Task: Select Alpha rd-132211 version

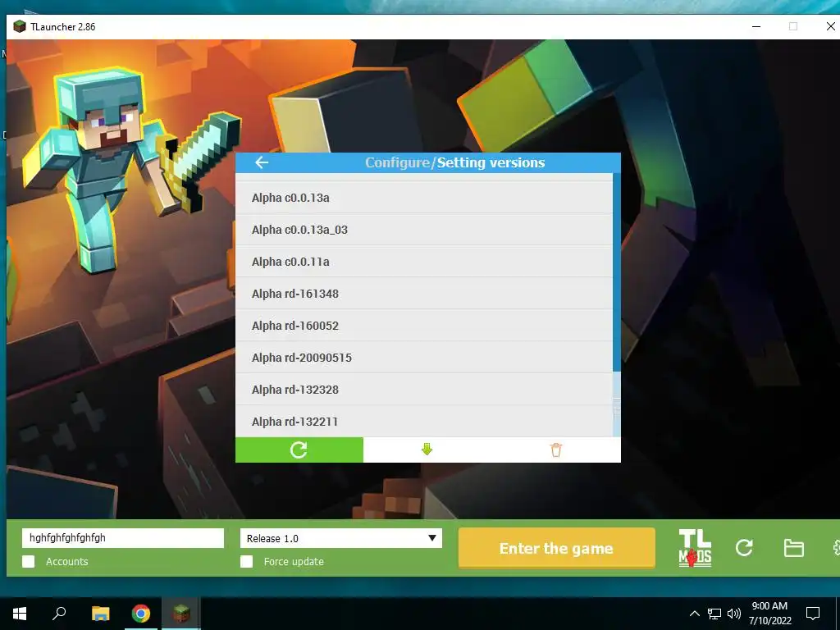Action: 424,421
